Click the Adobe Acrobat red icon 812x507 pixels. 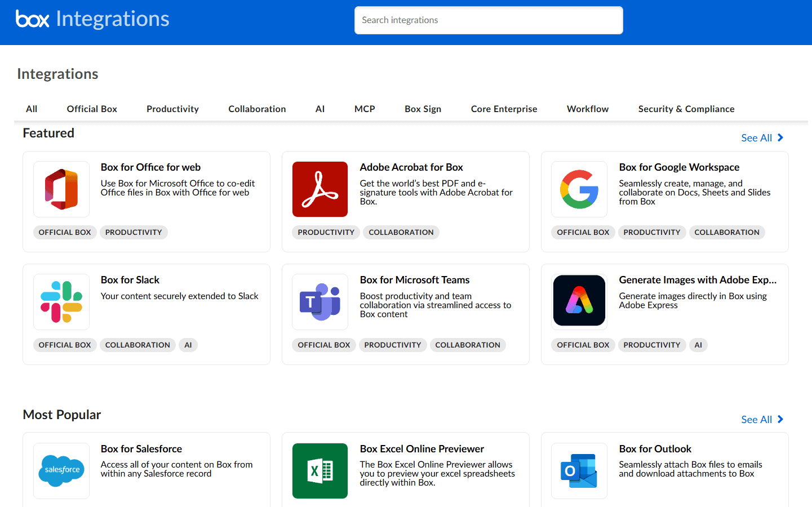click(320, 189)
